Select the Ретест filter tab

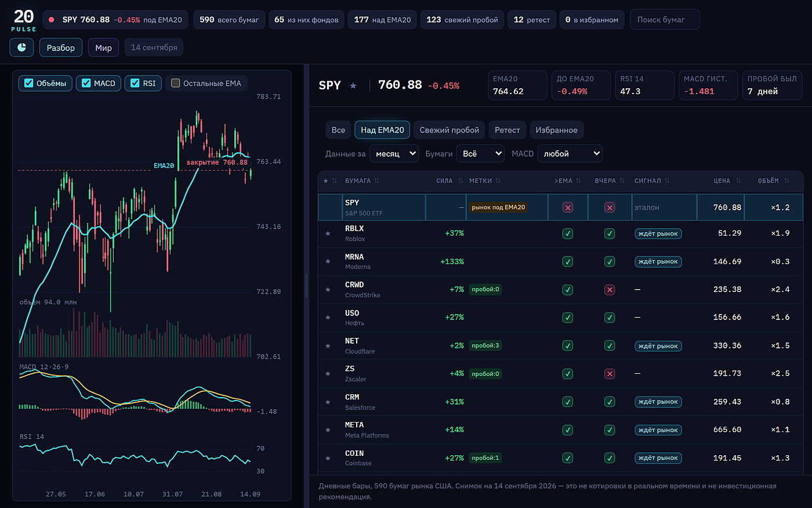pyautogui.click(x=507, y=130)
